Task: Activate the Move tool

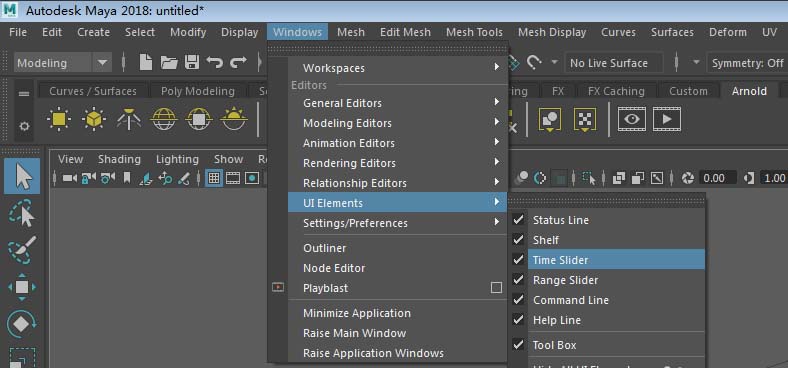Action: click(x=22, y=287)
